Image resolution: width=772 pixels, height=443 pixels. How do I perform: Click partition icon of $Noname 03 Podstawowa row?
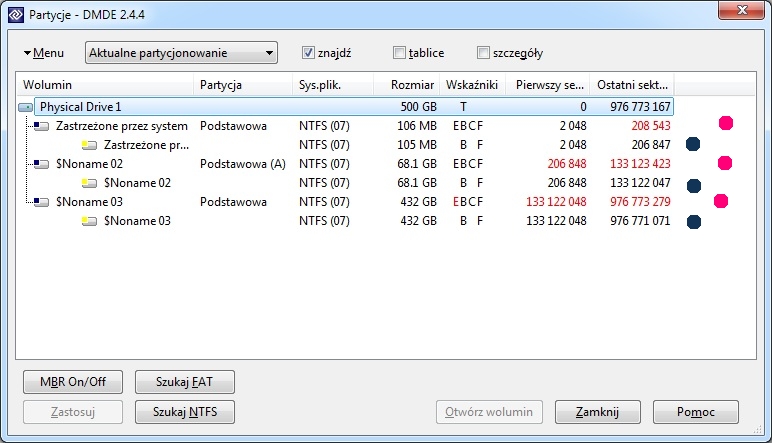tap(41, 202)
